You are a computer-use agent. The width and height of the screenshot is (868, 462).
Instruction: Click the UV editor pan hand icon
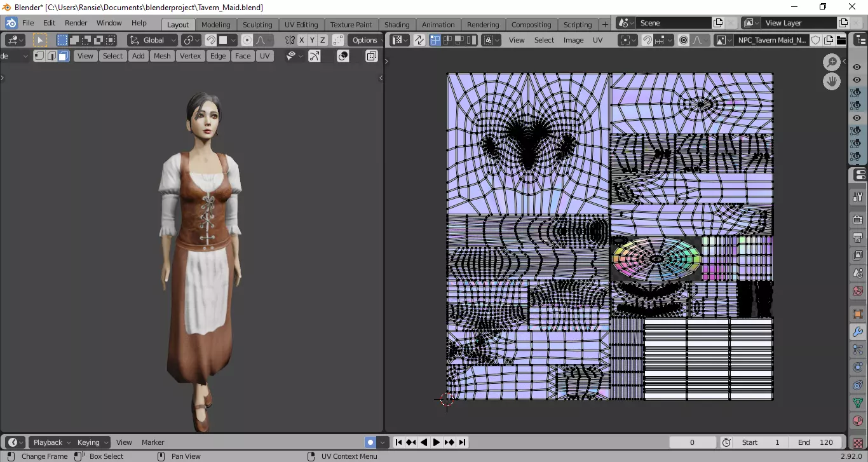(832, 81)
